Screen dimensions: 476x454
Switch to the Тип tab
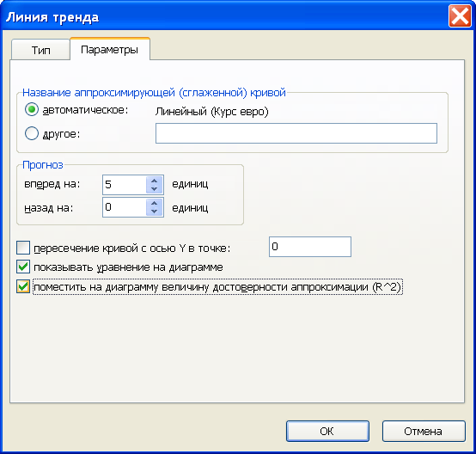pyautogui.click(x=40, y=50)
